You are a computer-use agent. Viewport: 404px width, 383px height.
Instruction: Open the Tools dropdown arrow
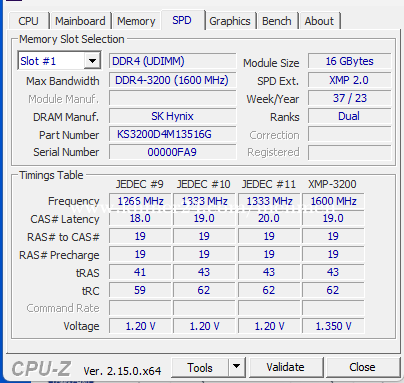point(236,367)
